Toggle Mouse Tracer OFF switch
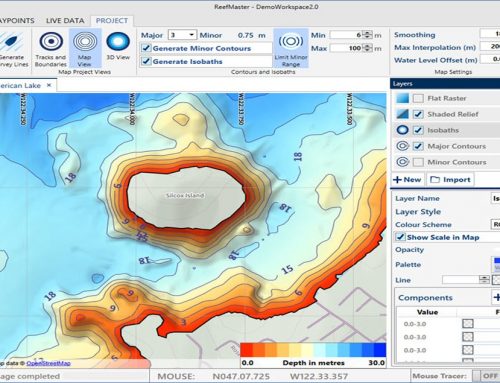This screenshot has width=500, height=383. coord(486,376)
